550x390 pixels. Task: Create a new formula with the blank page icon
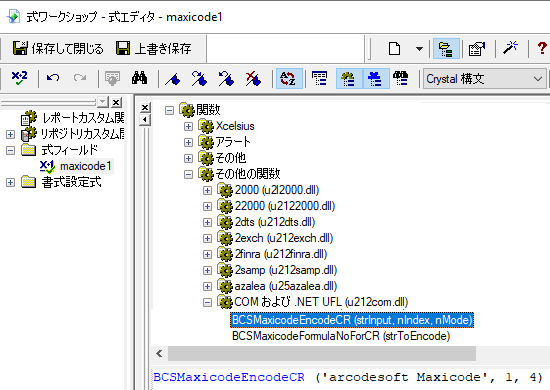click(x=394, y=48)
